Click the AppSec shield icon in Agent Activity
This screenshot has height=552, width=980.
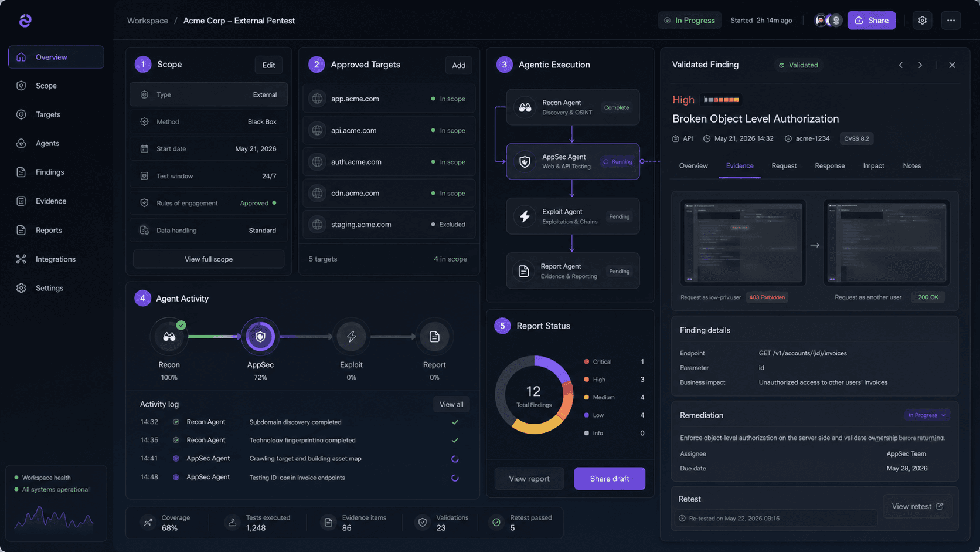[260, 337]
